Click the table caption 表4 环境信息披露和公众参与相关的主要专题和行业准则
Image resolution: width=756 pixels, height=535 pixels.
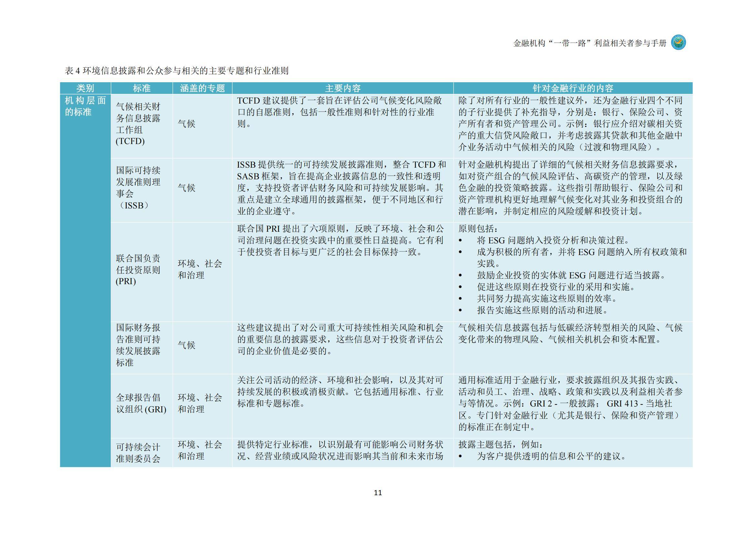click(177, 71)
